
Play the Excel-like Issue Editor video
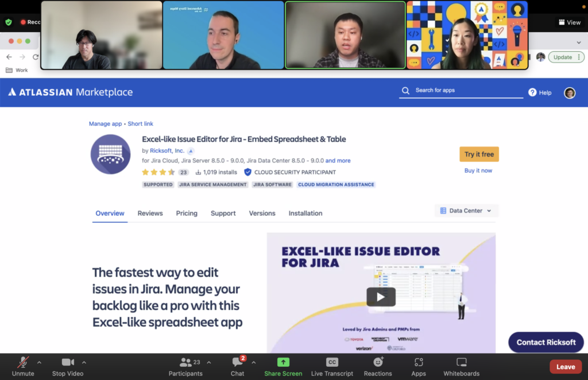(381, 297)
